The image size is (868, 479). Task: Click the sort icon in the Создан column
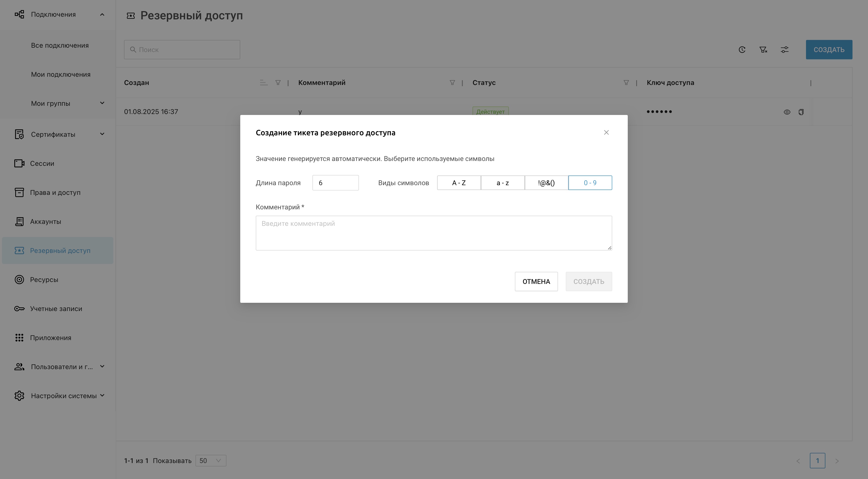click(x=264, y=83)
